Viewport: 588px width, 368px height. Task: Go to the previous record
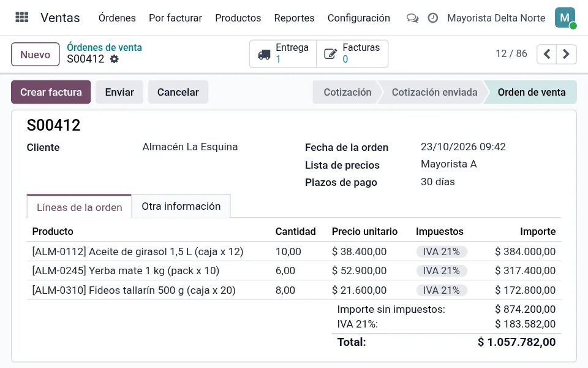547,54
